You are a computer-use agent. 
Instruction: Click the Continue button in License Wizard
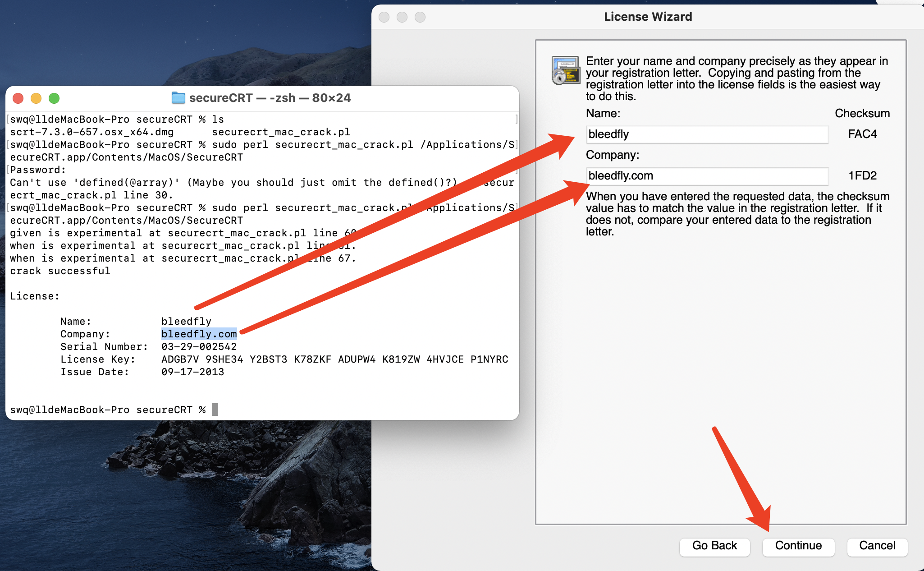coord(798,546)
